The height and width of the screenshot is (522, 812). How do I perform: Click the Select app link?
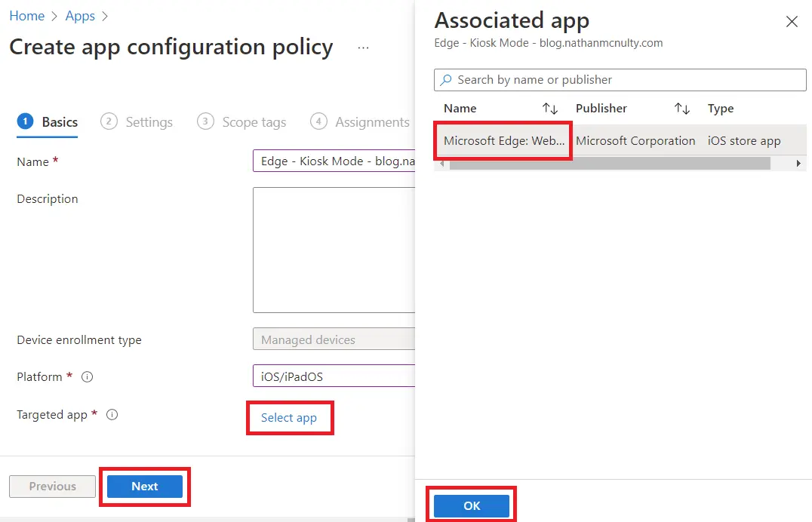(289, 418)
